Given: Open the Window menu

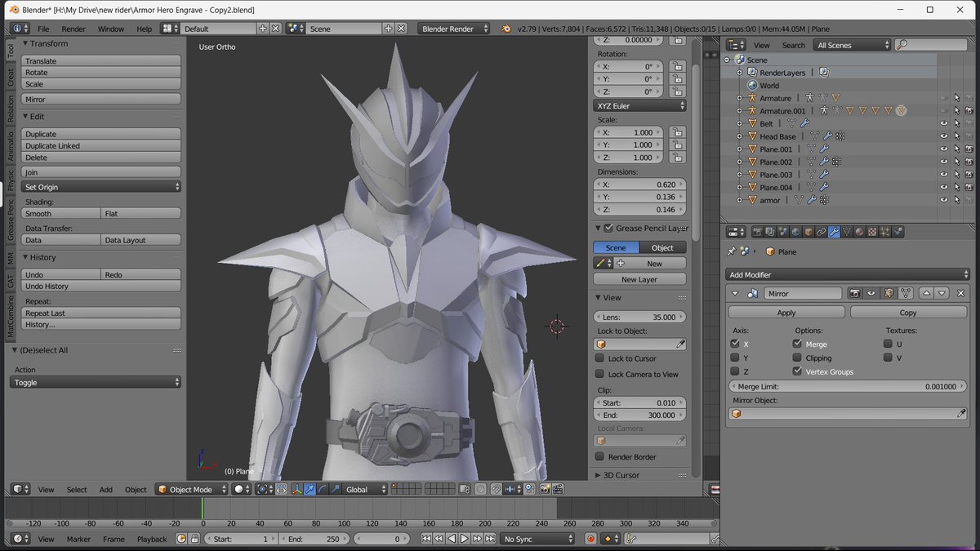Looking at the screenshot, I should pos(111,29).
